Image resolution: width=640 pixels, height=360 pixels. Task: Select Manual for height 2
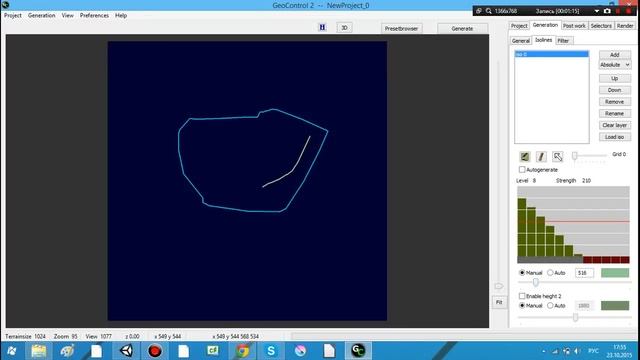[x=522, y=305]
